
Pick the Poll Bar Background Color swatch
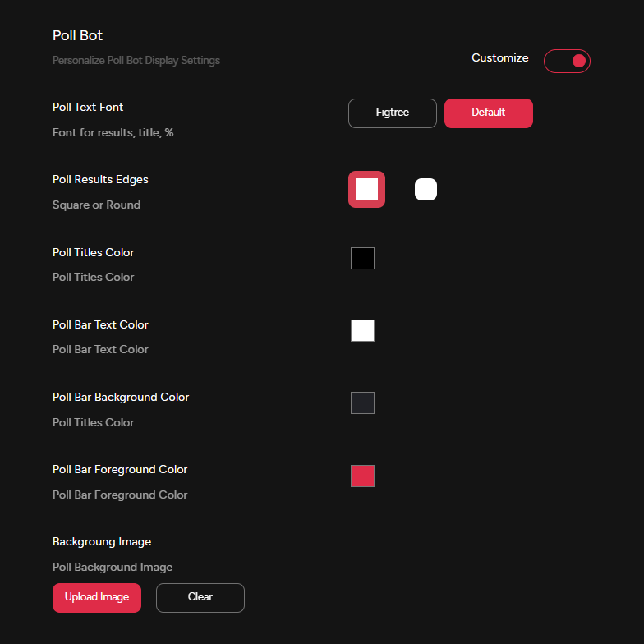pos(362,402)
